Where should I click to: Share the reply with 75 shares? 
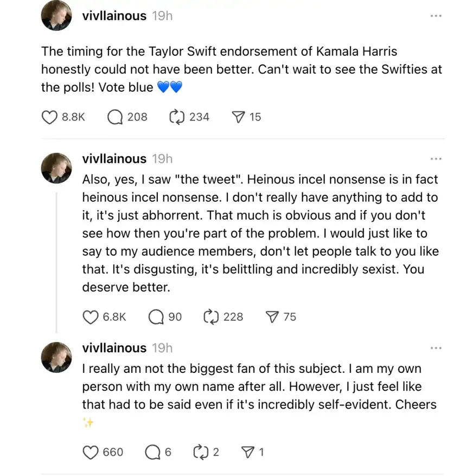[272, 317]
